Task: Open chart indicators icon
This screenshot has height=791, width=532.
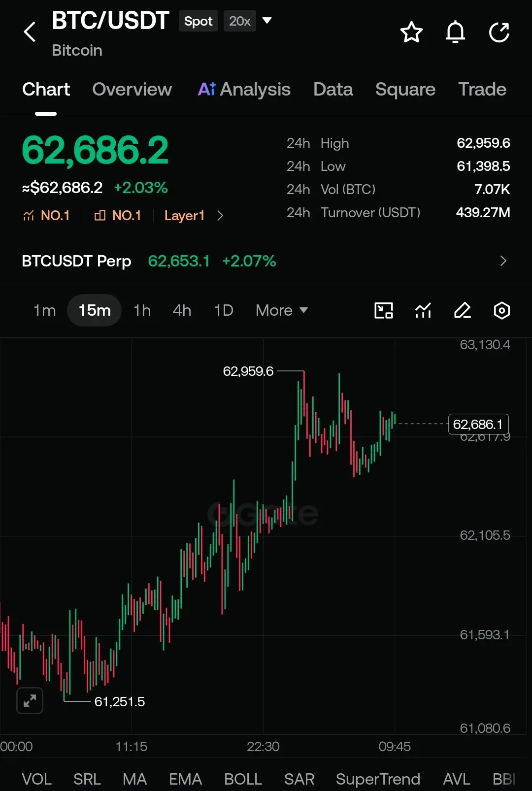Action: pos(423,310)
